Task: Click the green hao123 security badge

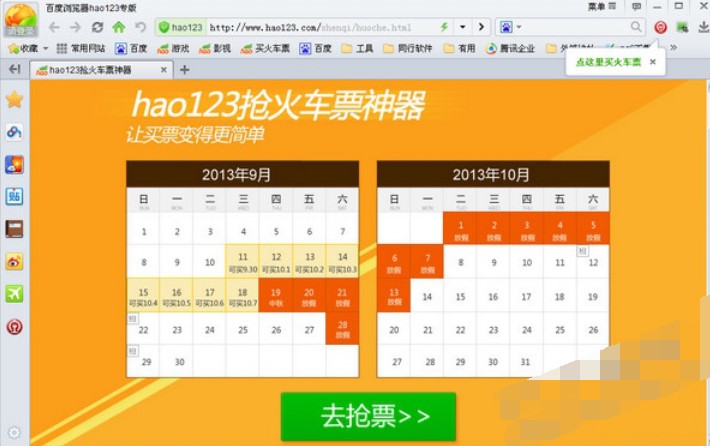Action: click(180, 28)
